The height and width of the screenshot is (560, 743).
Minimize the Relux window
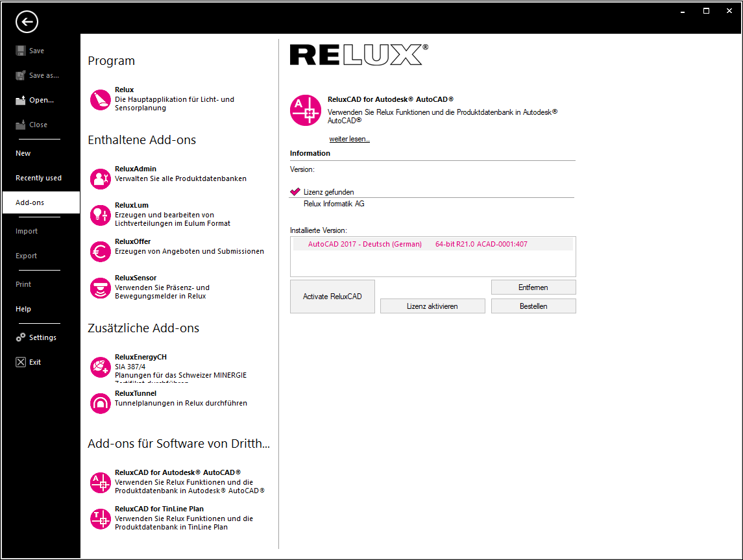pos(683,12)
